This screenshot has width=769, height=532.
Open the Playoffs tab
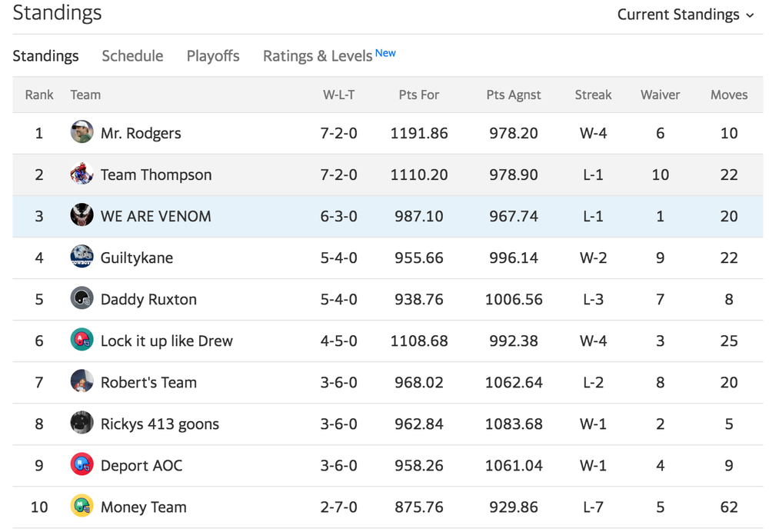coord(213,56)
